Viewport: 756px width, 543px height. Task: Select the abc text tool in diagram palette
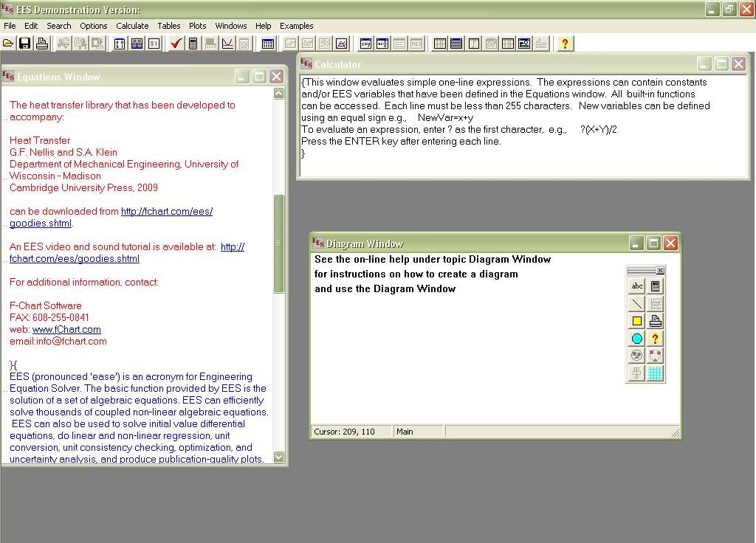[636, 286]
